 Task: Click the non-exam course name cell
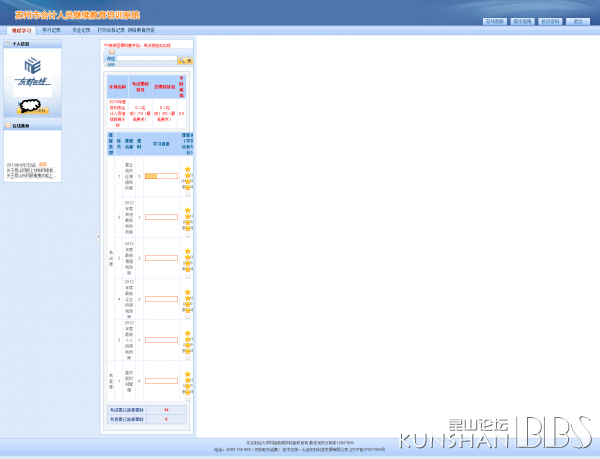click(129, 381)
